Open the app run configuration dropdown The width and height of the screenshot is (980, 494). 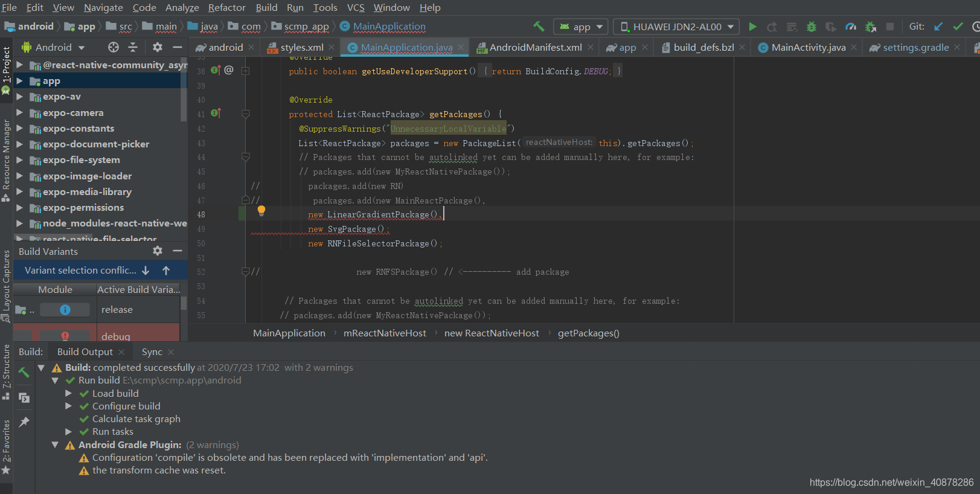point(581,27)
